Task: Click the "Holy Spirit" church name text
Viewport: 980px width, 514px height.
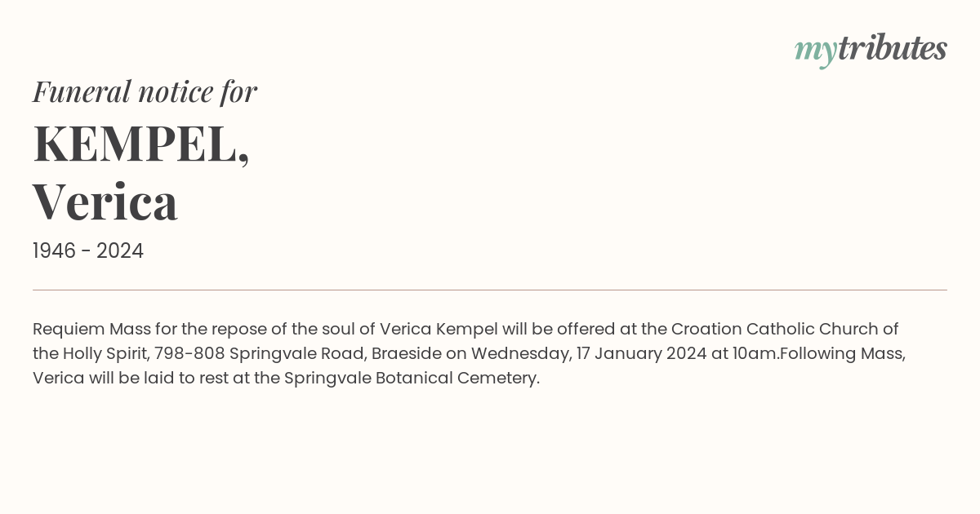Action: tap(103, 354)
